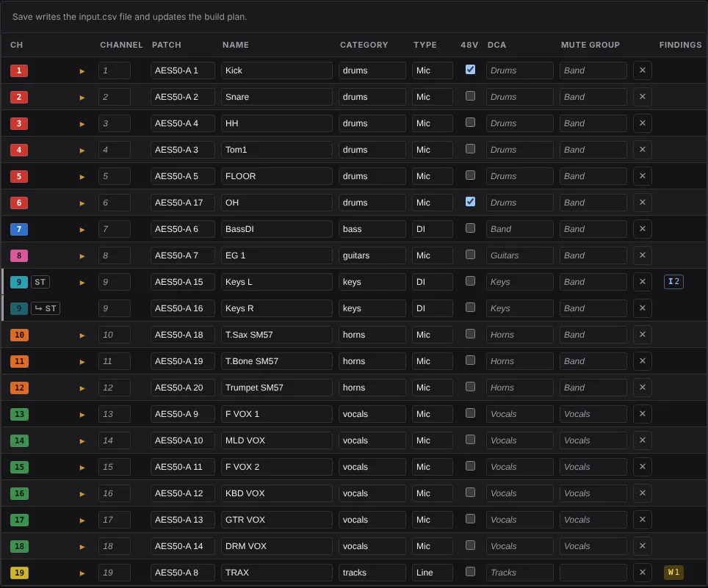
Task: Click the teal channel 9 badge on Keys L
Action: (x=19, y=282)
